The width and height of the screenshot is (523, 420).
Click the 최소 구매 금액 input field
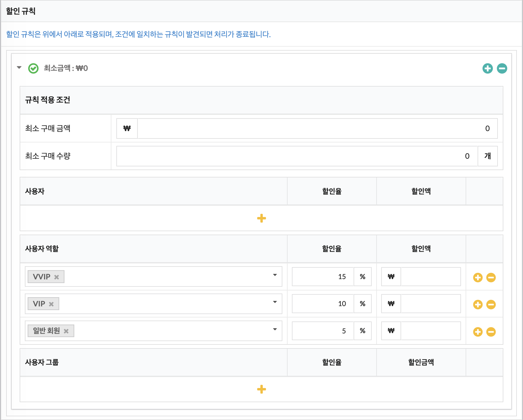pyautogui.click(x=316, y=129)
